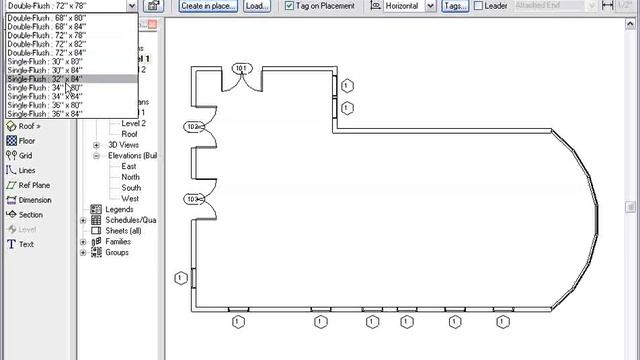This screenshot has width=640, height=360.
Task: Collapse the Elevations node
Action: coord(96,156)
